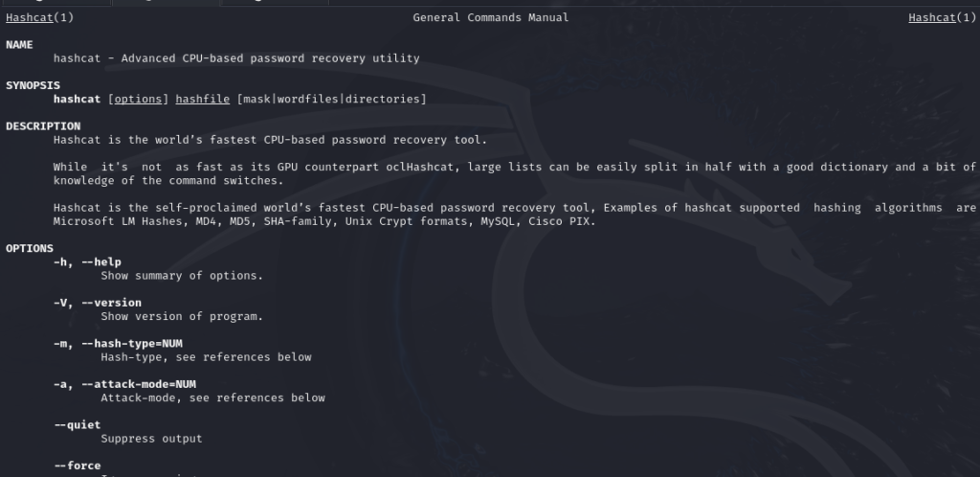The image size is (980, 477).
Task: Click the --quiet option entry
Action: click(x=78, y=425)
